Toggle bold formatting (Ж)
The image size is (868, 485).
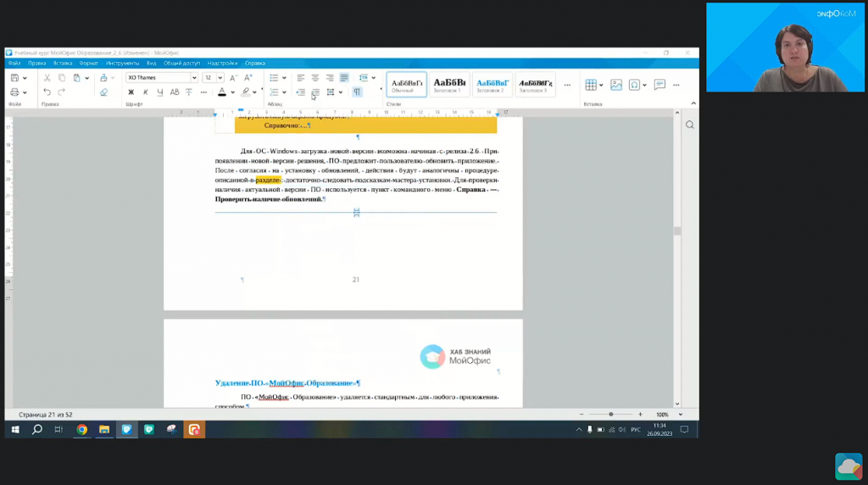tap(131, 92)
